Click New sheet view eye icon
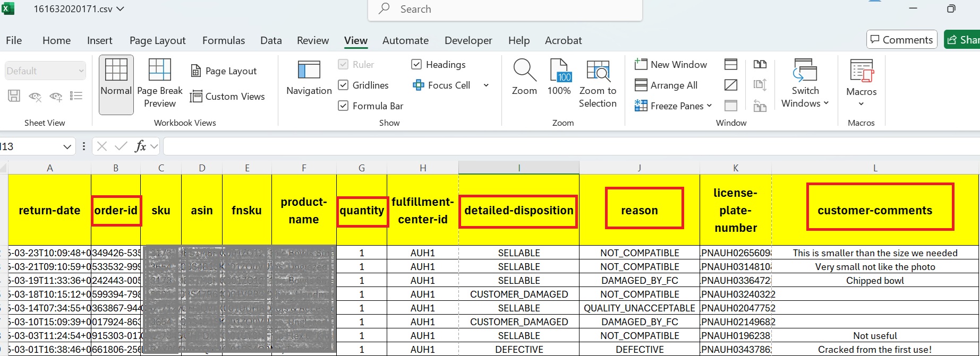 tap(56, 96)
